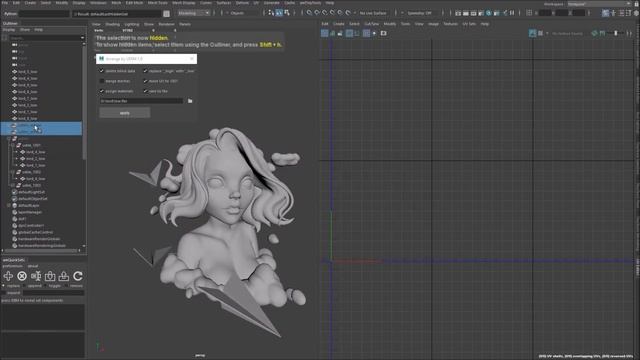640x360 pixels.
Task: Click the green checker pattern icon in UV editor
Action: point(594,33)
